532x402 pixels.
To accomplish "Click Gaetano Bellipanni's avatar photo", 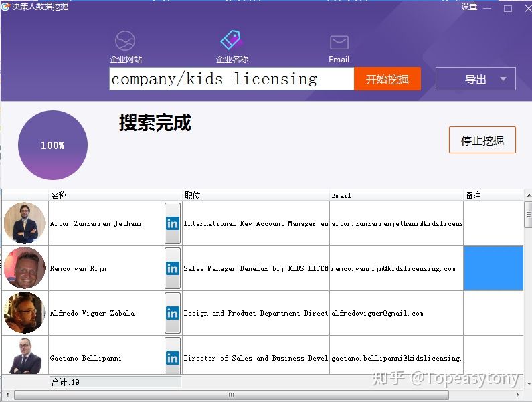I will 25,356.
